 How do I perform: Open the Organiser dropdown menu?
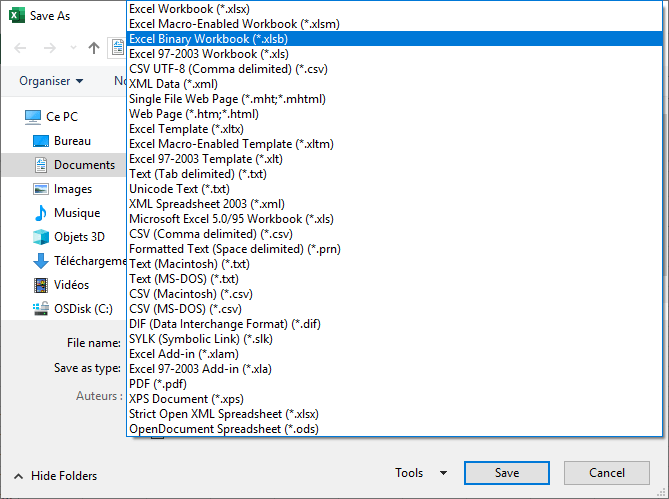click(x=51, y=81)
